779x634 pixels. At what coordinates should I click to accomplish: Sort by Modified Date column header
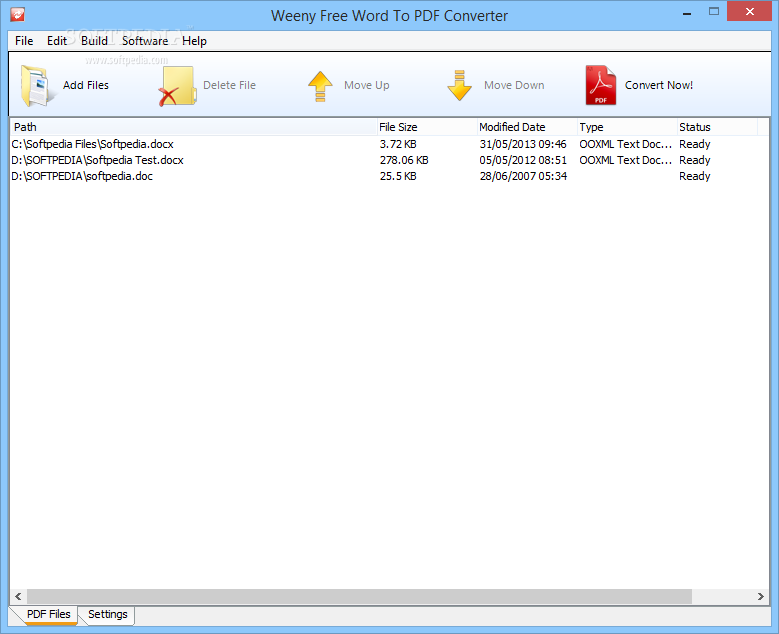click(528, 127)
